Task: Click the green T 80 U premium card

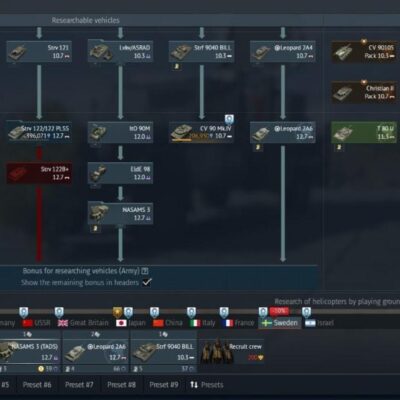Action: pyautogui.click(x=364, y=132)
